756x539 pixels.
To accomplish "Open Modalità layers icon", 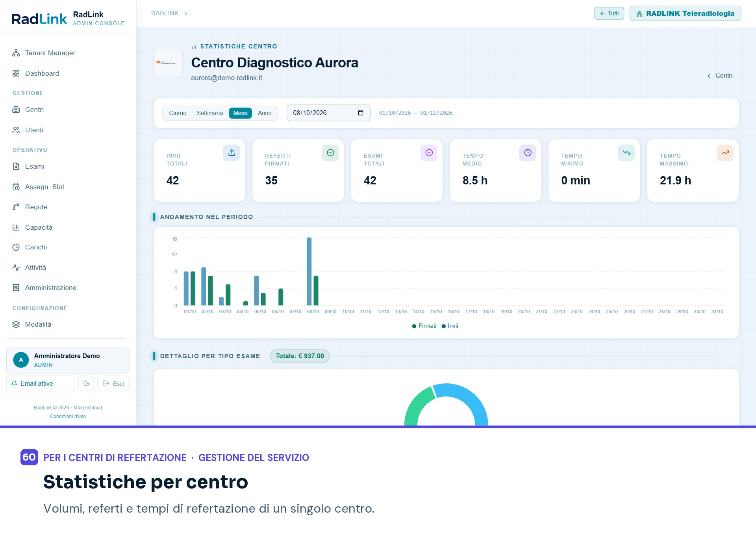I will 16,324.
